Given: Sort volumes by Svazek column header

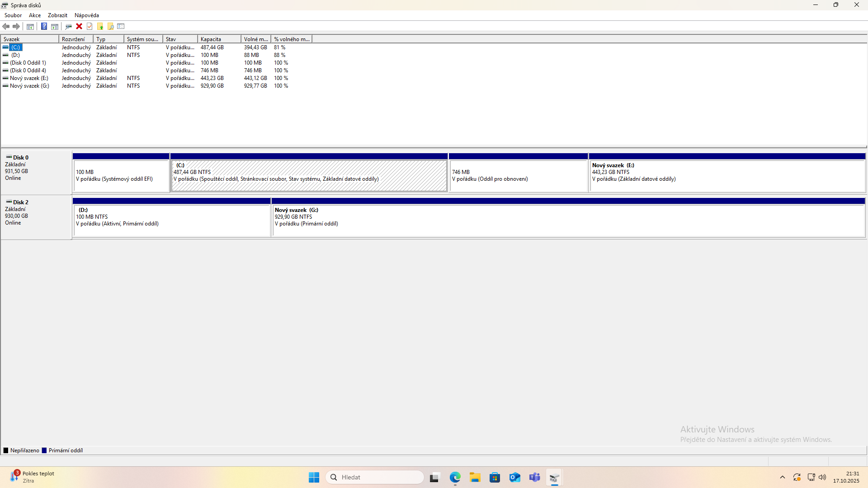Looking at the screenshot, I should click(29, 39).
